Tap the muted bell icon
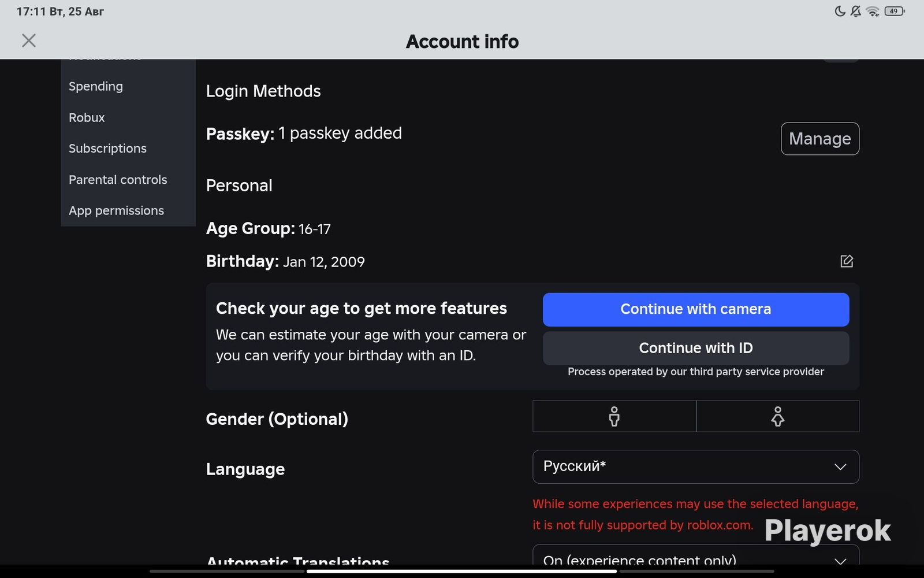The width and height of the screenshot is (924, 578). click(x=856, y=11)
